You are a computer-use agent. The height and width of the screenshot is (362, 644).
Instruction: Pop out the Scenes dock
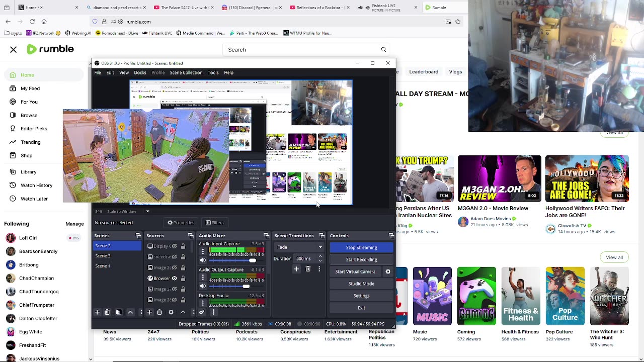(x=138, y=236)
